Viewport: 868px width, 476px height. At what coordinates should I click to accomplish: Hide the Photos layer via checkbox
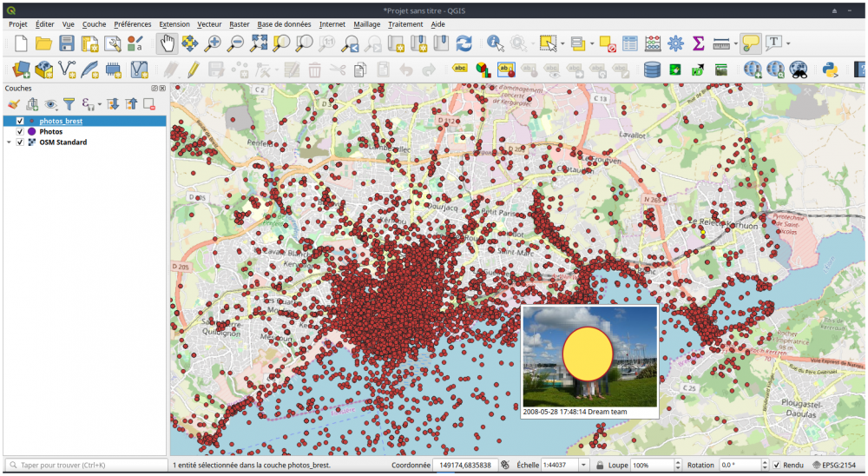(20, 131)
